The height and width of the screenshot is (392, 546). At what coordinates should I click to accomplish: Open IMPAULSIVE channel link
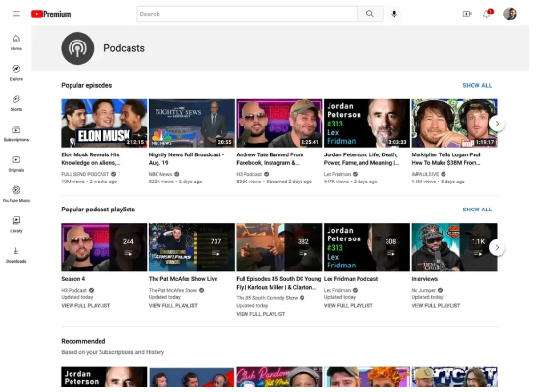point(425,174)
